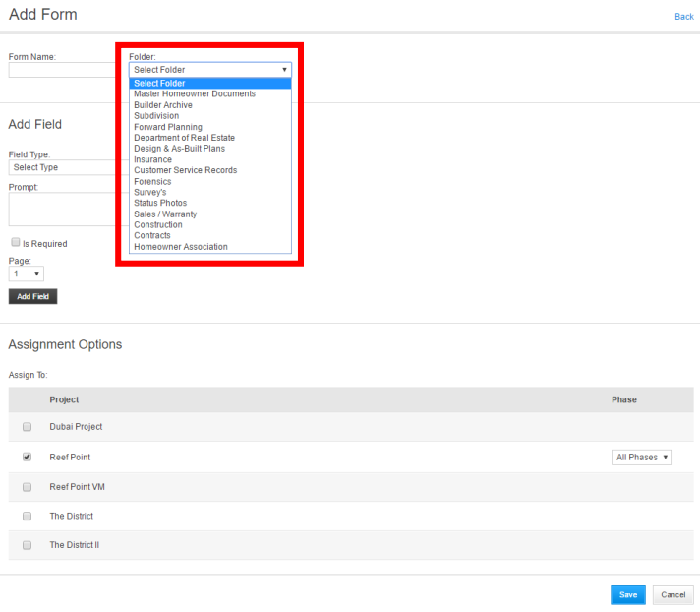The height and width of the screenshot is (612, 700).
Task: Select Department of Real Estate folder
Action: click(x=210, y=138)
